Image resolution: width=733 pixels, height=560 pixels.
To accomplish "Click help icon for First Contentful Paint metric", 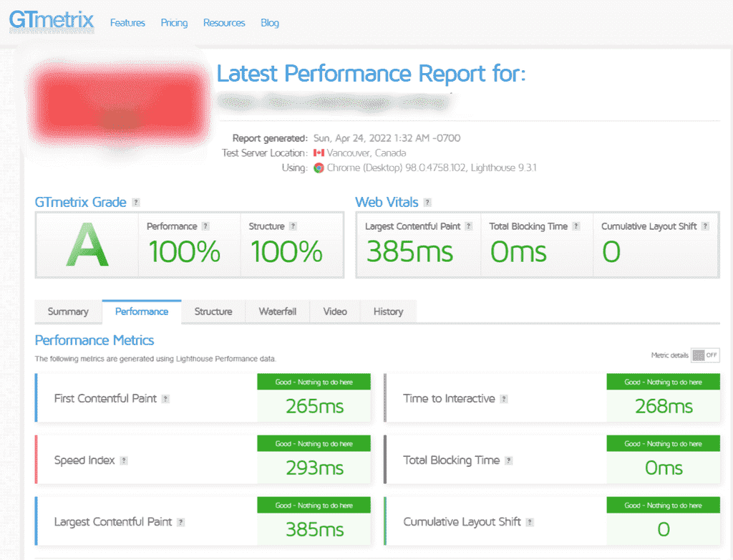I will 165,399.
